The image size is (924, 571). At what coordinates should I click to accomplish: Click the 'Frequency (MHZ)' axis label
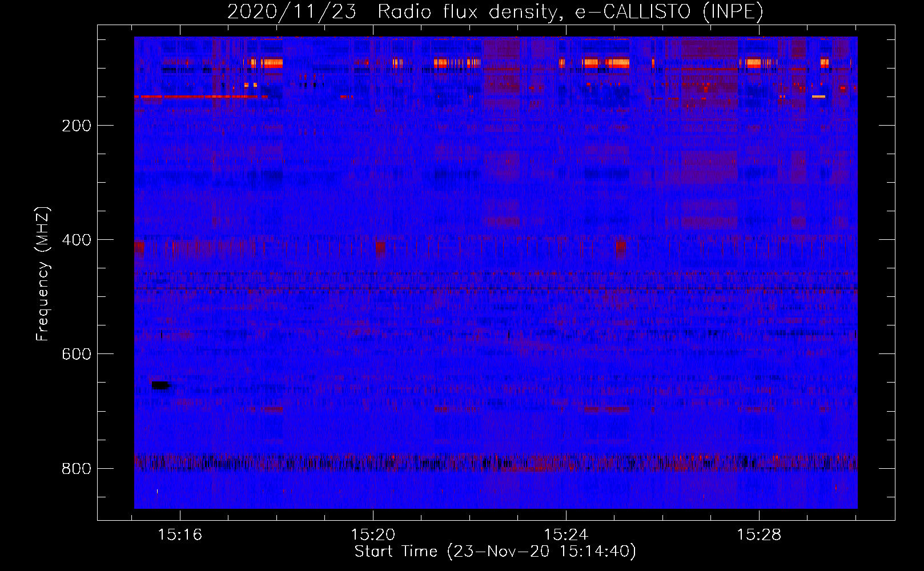(x=42, y=274)
